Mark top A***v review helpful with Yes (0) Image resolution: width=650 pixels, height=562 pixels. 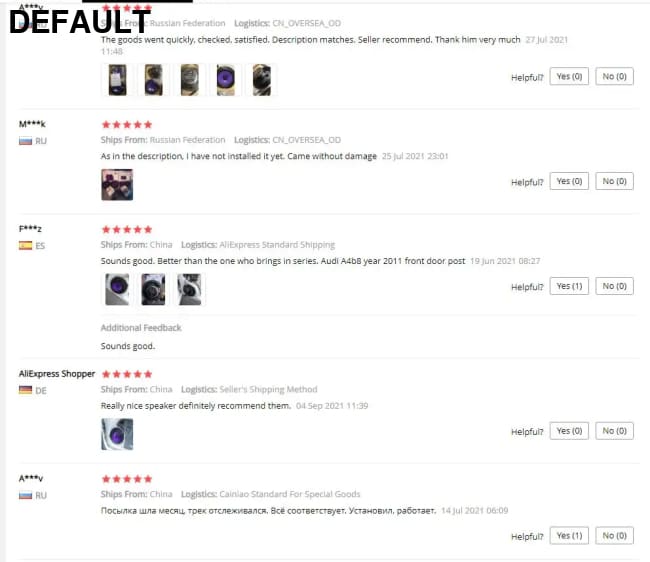569,76
